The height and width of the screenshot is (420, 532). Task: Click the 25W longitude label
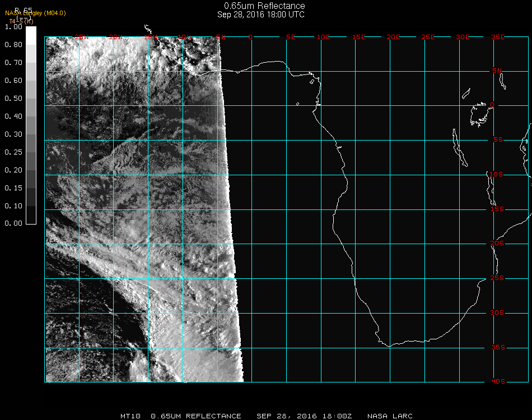click(x=82, y=38)
